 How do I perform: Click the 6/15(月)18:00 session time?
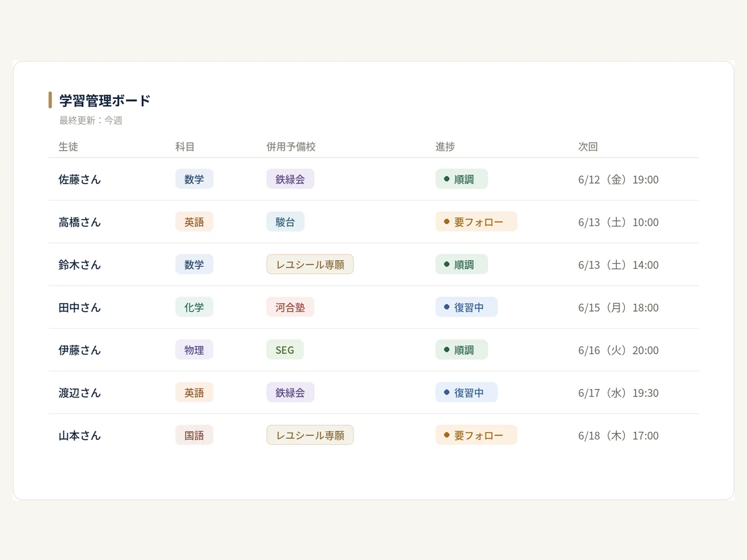[x=618, y=308]
